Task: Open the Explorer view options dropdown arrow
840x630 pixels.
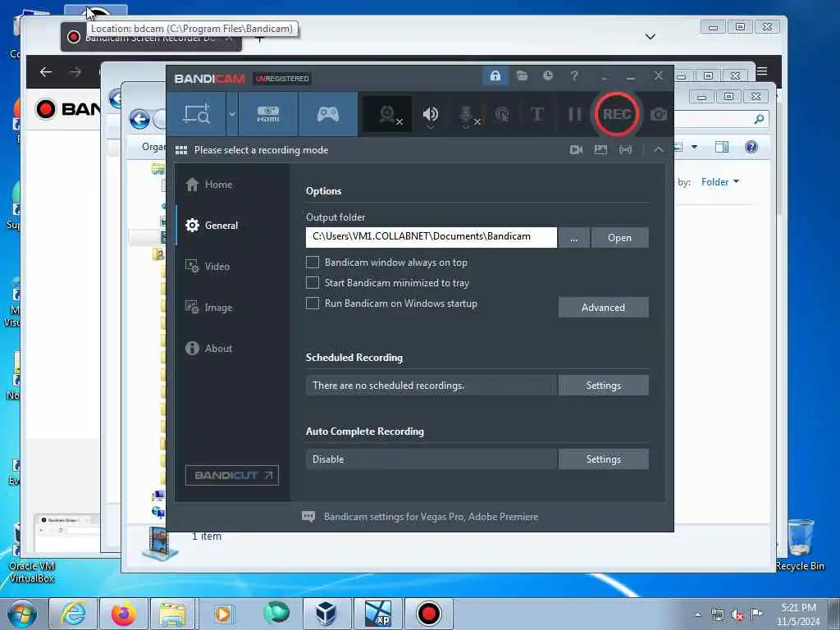Action: (694, 147)
